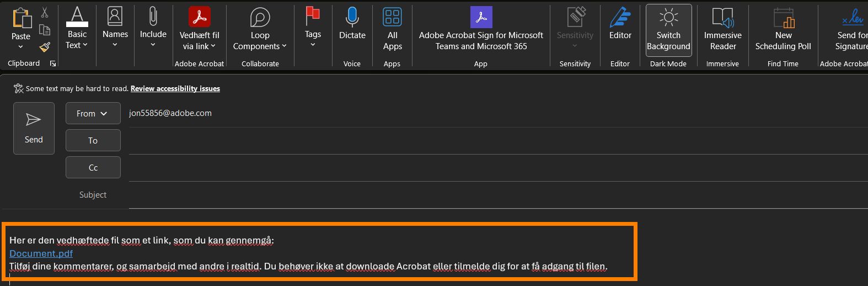The image size is (868, 286).
Task: Open Clipboard pane dialog launcher
Action: (53, 64)
